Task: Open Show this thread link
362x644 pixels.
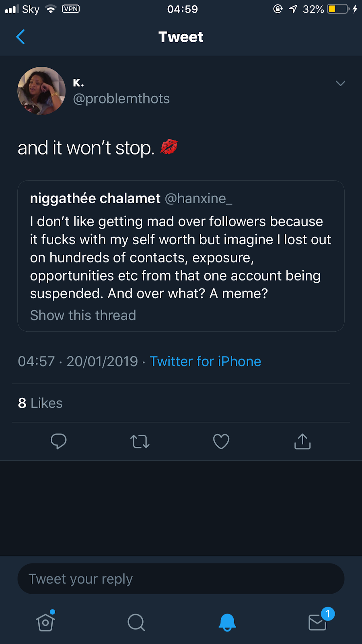Action: tap(83, 315)
